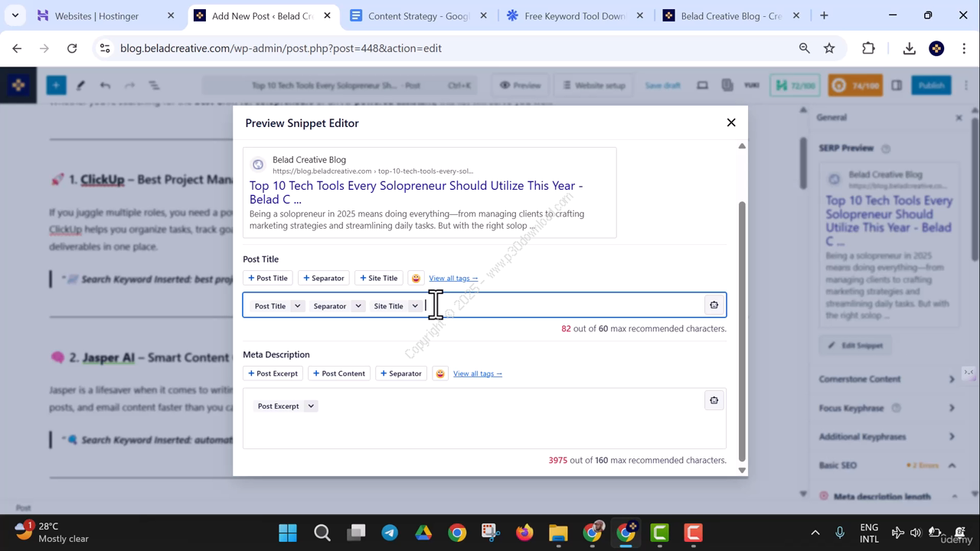Open emoji picker for Meta Description
The width and height of the screenshot is (980, 551).
click(x=440, y=373)
